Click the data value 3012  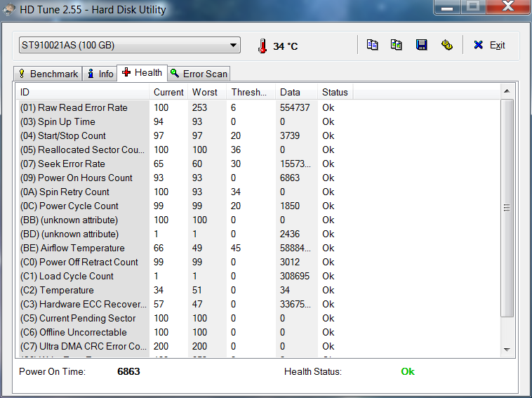289,263
